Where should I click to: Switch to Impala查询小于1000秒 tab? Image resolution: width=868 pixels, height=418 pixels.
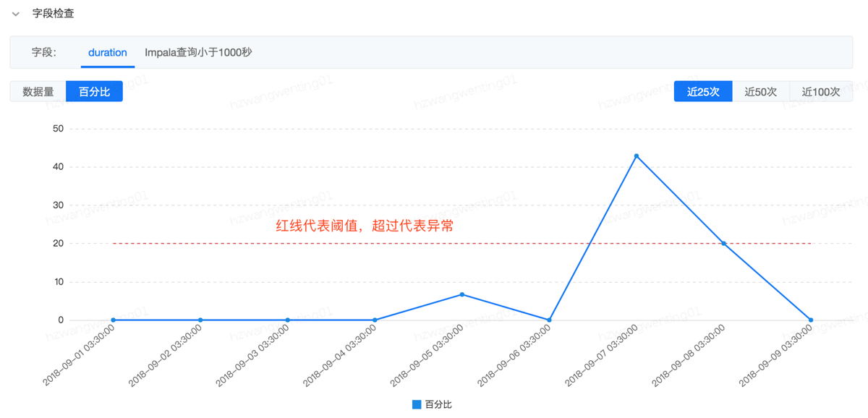(x=198, y=53)
